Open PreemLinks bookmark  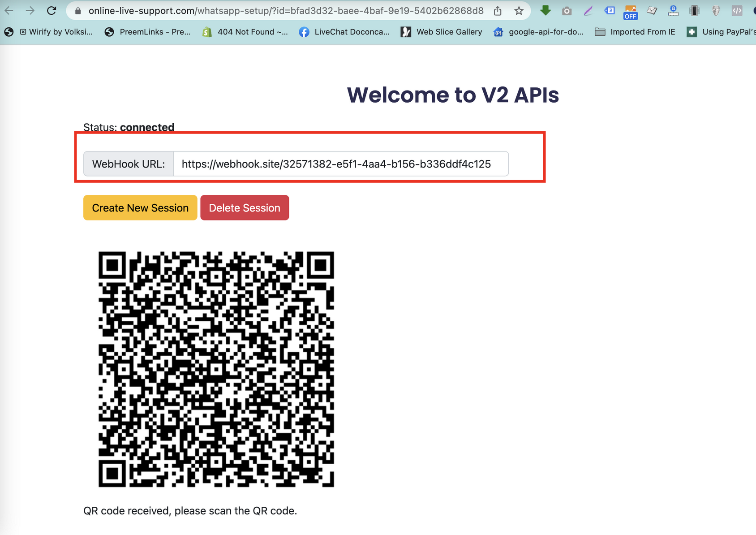pyautogui.click(x=147, y=32)
